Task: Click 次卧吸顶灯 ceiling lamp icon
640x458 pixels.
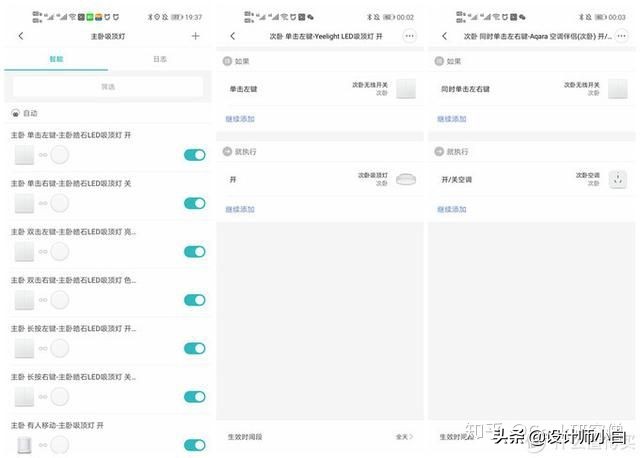Action: tap(406, 179)
